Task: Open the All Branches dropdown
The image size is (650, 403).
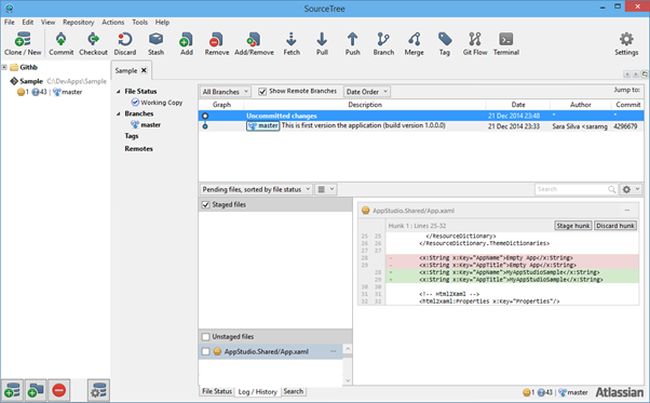Action: (226, 91)
